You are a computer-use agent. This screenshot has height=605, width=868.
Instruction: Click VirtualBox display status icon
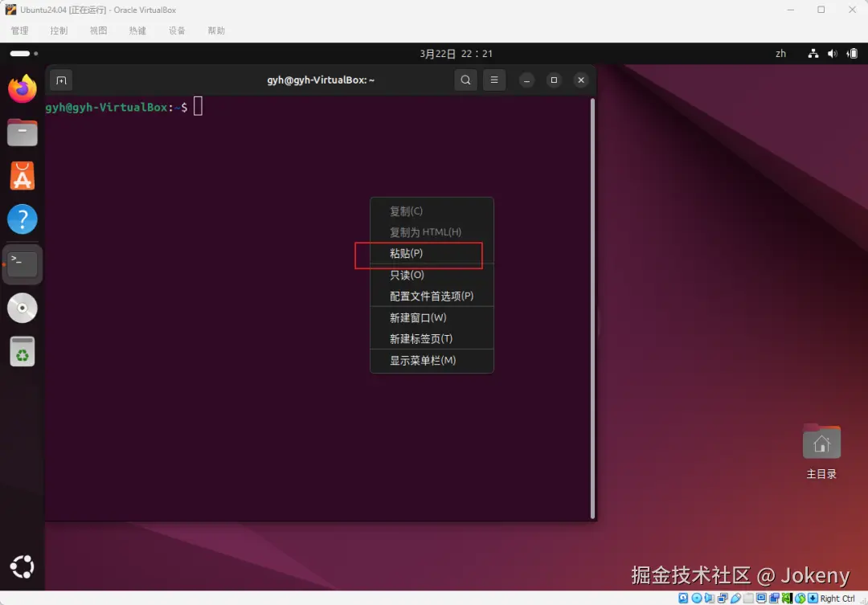pos(761,599)
